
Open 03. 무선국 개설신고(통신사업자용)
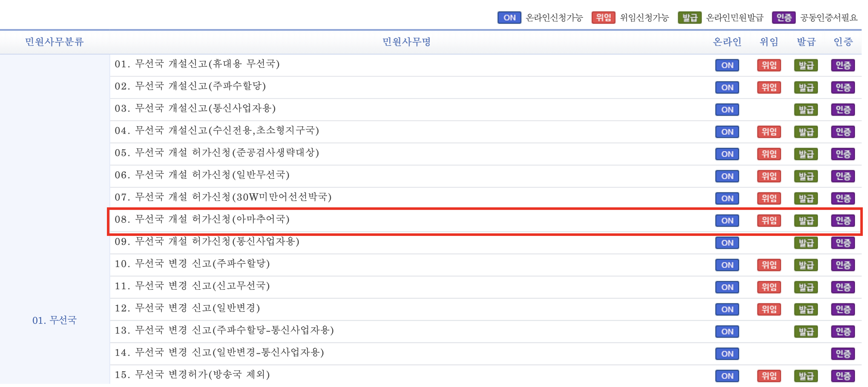(x=195, y=108)
